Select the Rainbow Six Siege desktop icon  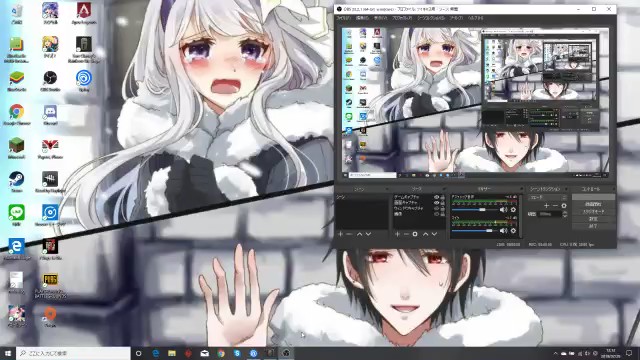click(84, 49)
